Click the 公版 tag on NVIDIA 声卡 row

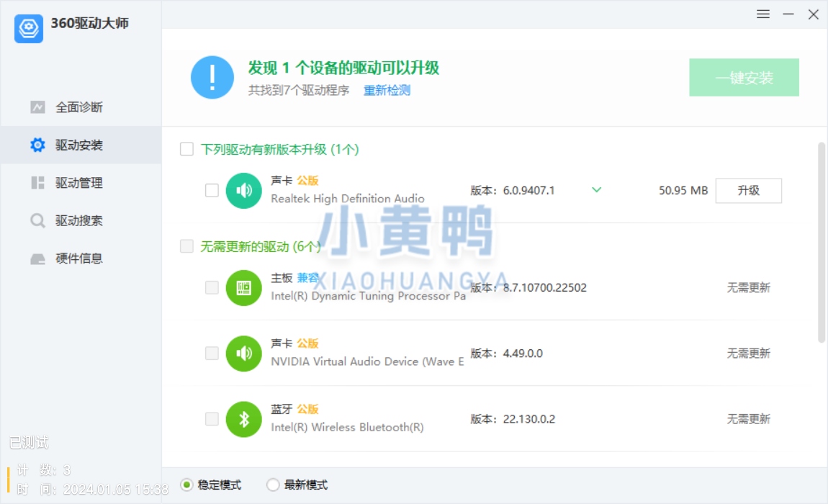[307, 343]
